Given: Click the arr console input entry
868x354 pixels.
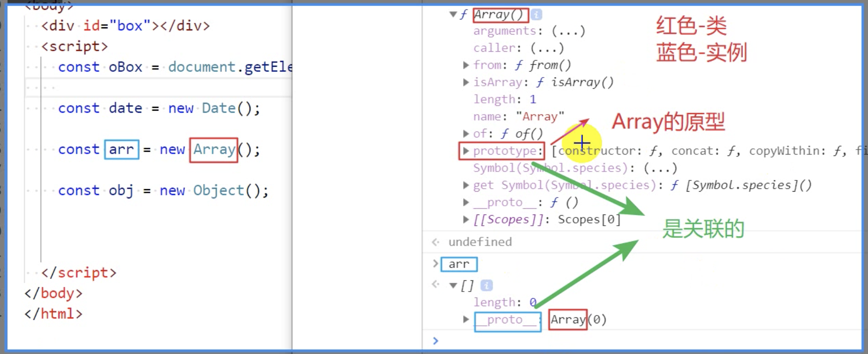Looking at the screenshot, I should pyautogui.click(x=459, y=264).
